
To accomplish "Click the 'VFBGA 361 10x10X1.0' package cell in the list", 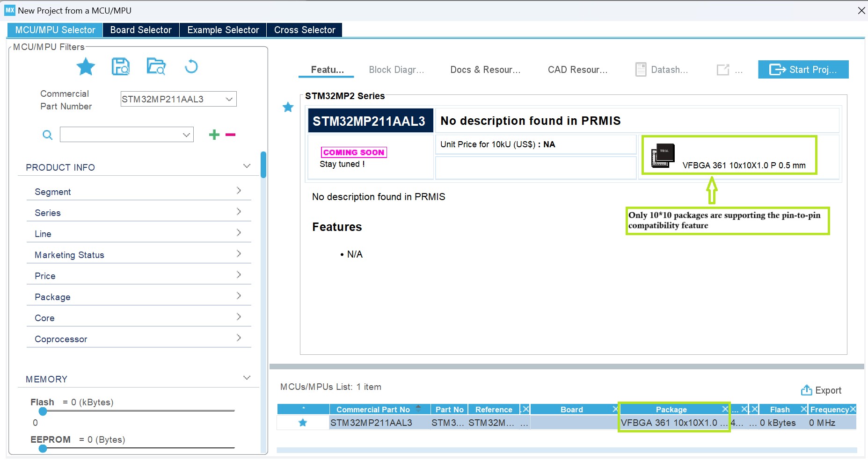I will tap(674, 423).
